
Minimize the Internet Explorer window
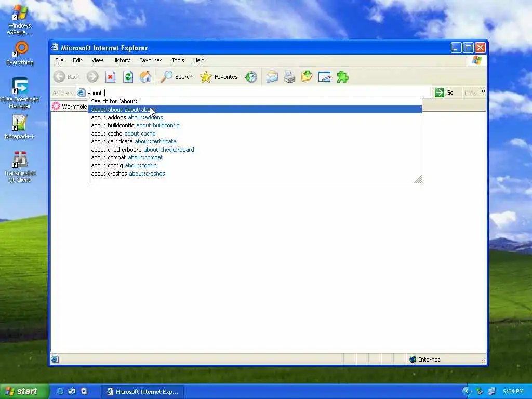456,47
